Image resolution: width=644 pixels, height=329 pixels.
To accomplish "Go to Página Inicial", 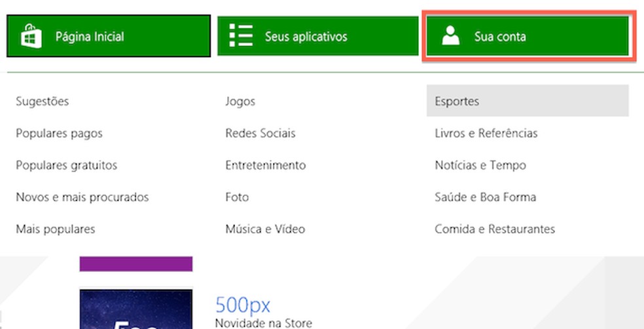I will click(x=109, y=36).
